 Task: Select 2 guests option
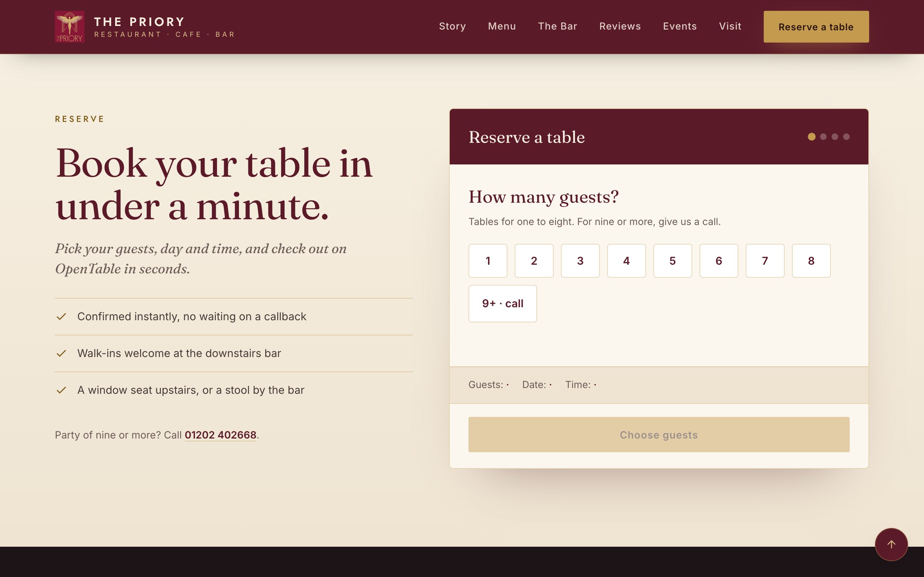pyautogui.click(x=534, y=261)
